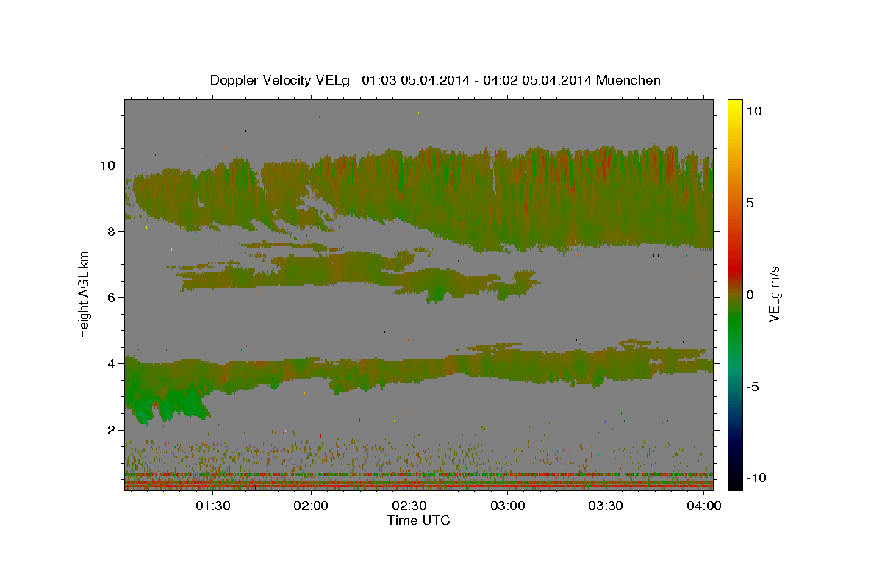This screenshot has width=882, height=588.
Task: Click the colorbar tick label '-5'
Action: (753, 387)
